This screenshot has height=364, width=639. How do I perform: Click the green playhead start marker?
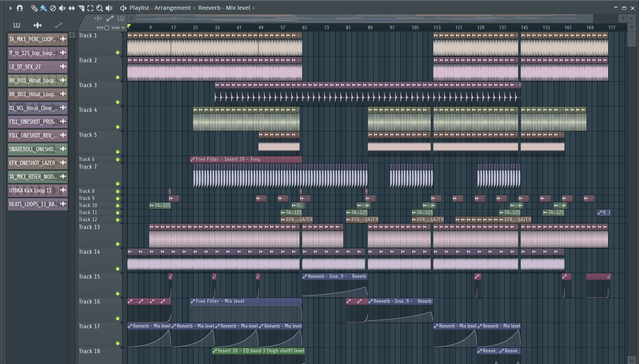point(129,26)
